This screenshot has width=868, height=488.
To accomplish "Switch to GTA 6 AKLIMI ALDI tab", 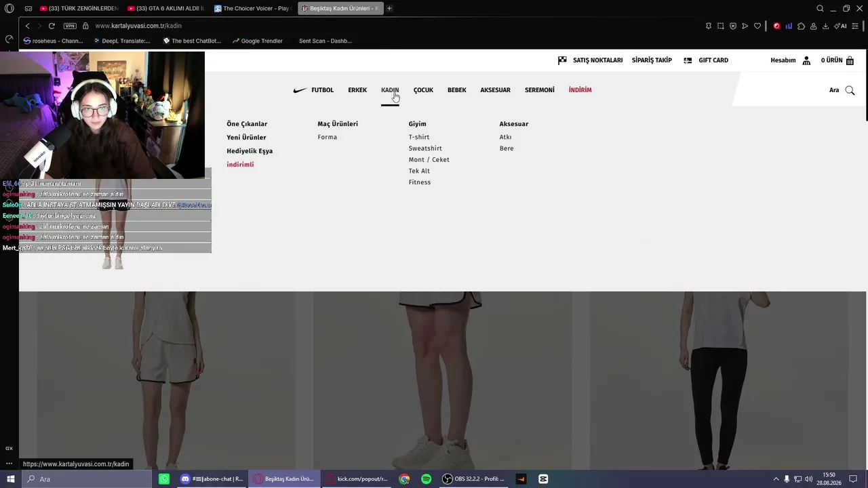I will click(x=166, y=8).
